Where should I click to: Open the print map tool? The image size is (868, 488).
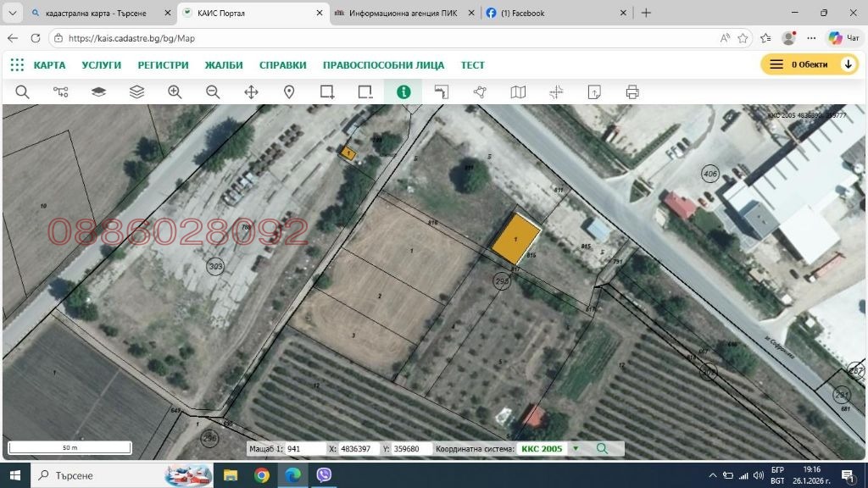tap(632, 91)
